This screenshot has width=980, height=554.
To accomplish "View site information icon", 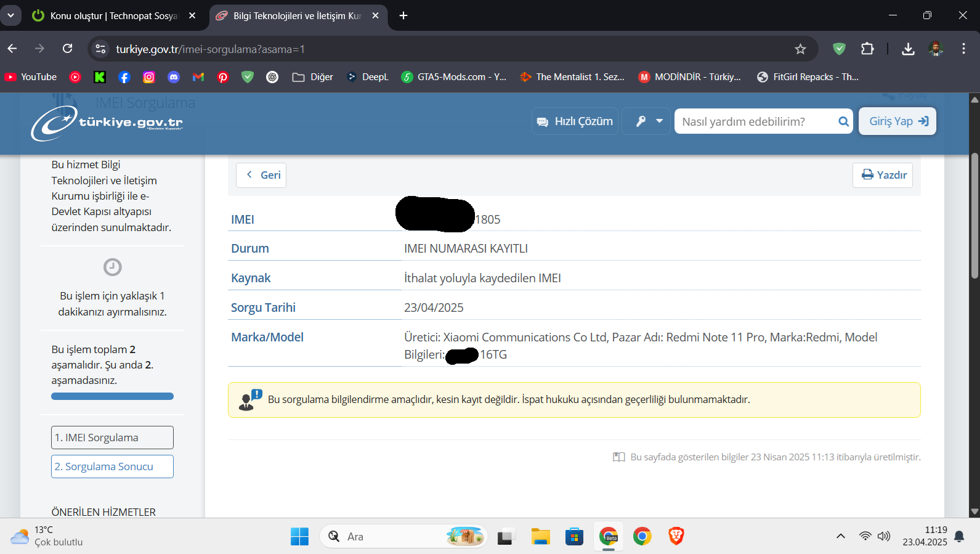I will click(100, 49).
